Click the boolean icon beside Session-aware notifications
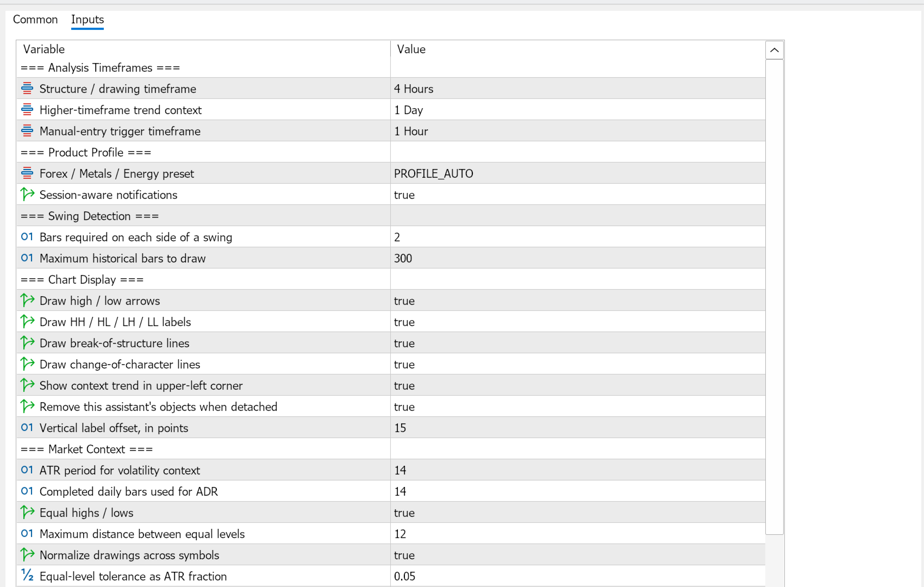Screen dimensions: 924x587 pos(27,194)
